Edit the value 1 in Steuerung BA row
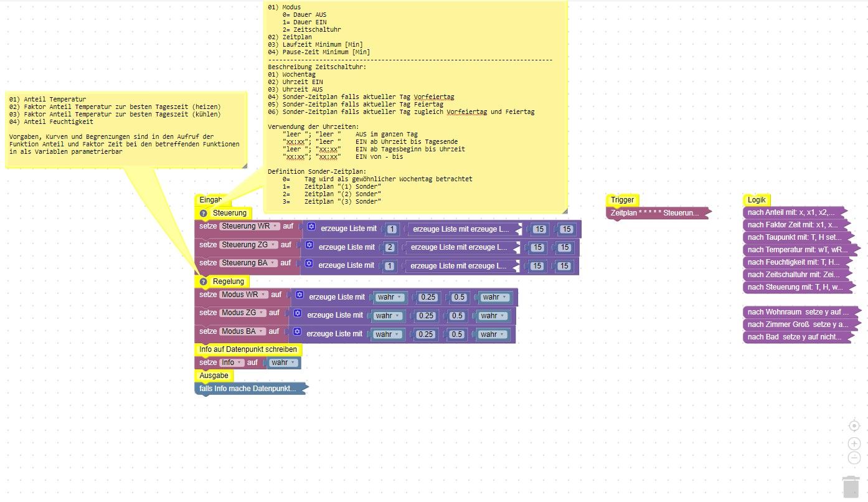Screen dimensions: 868x502 pyautogui.click(x=390, y=266)
